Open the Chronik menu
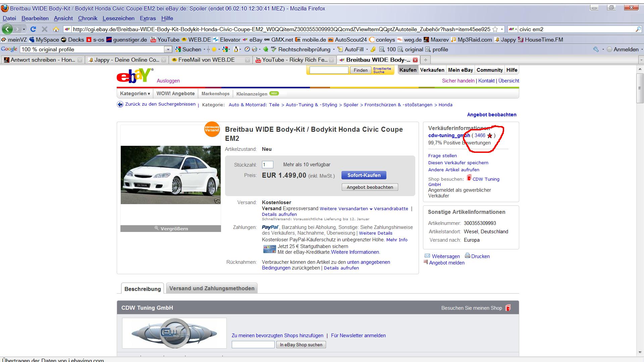 88,18
